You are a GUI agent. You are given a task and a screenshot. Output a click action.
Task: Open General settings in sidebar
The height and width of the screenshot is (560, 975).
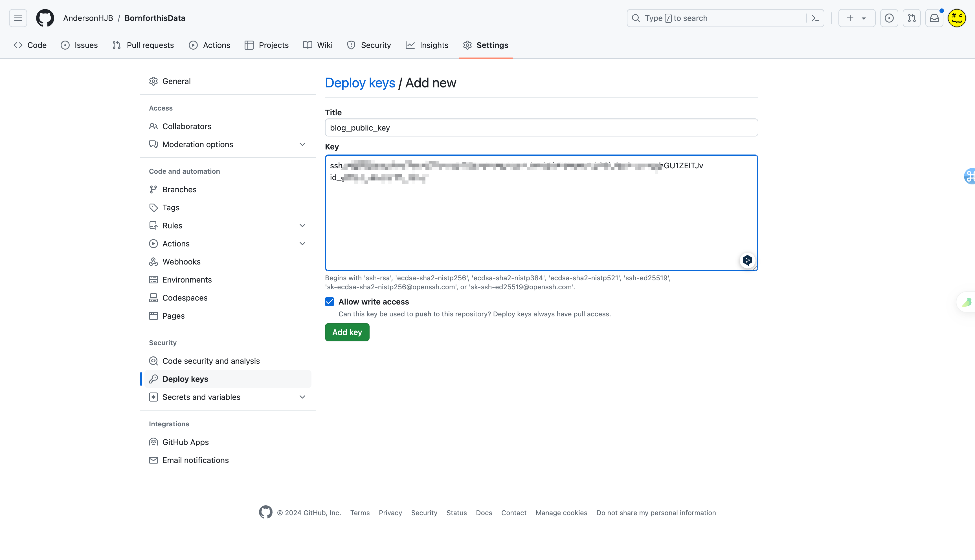228,81
